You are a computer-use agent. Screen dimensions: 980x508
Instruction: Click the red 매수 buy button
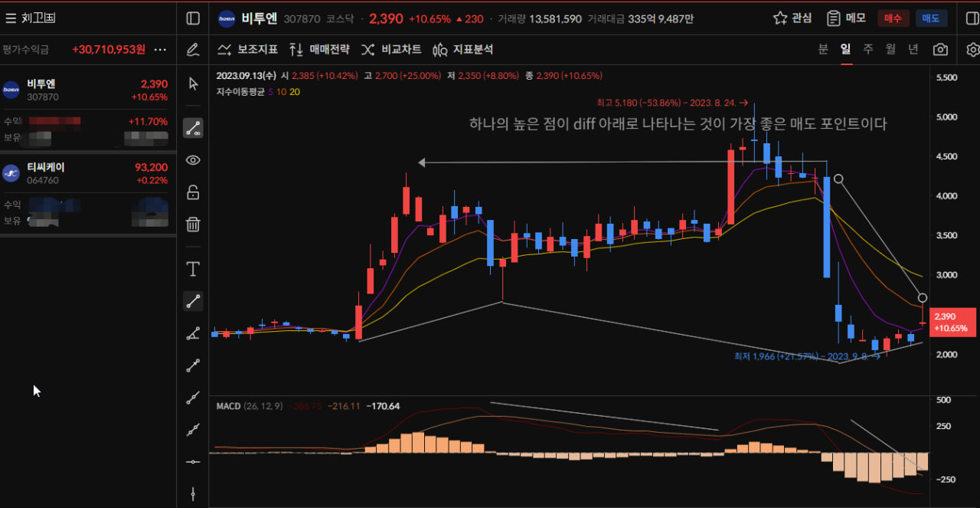[893, 18]
